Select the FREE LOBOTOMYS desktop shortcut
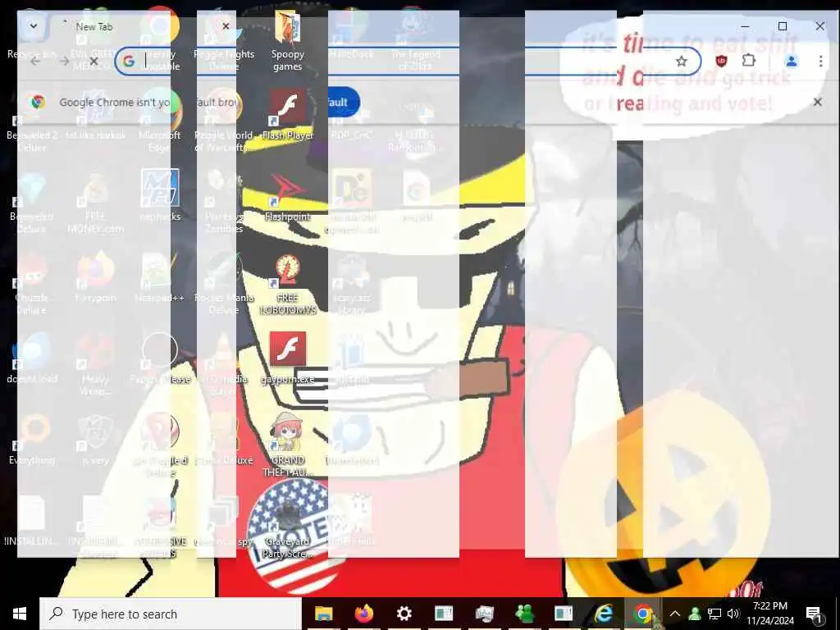This screenshot has width=840, height=630. click(288, 284)
